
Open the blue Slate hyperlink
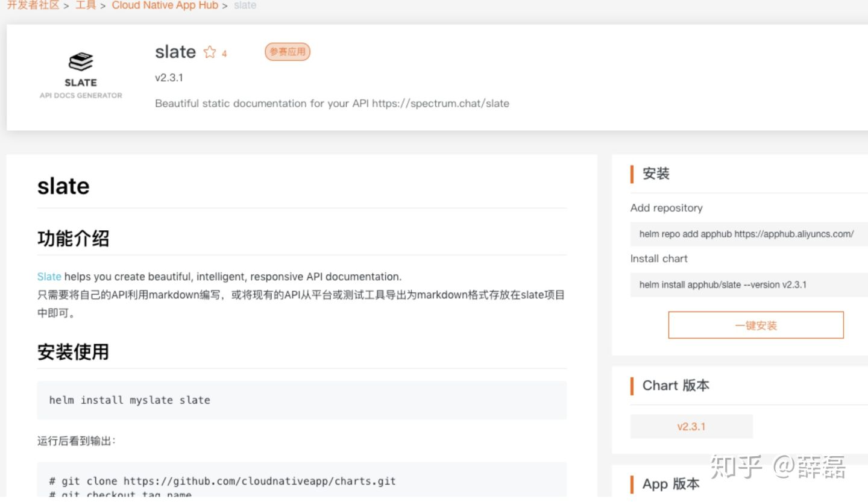tap(49, 277)
